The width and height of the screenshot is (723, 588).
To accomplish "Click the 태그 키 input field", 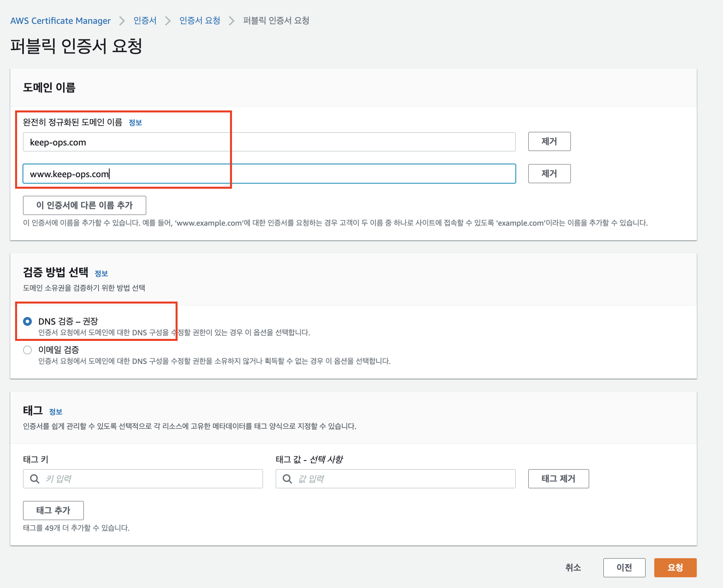I will click(x=143, y=479).
